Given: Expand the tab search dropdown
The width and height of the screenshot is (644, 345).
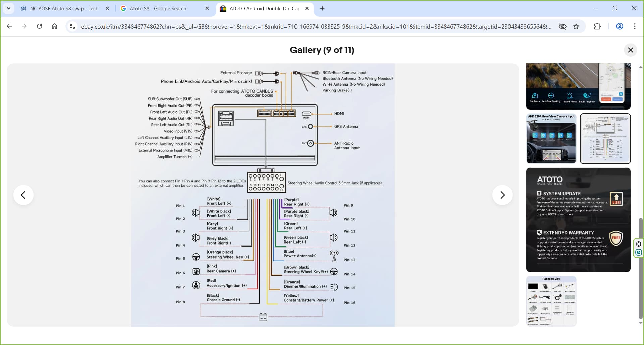Looking at the screenshot, I should pyautogui.click(x=8, y=8).
